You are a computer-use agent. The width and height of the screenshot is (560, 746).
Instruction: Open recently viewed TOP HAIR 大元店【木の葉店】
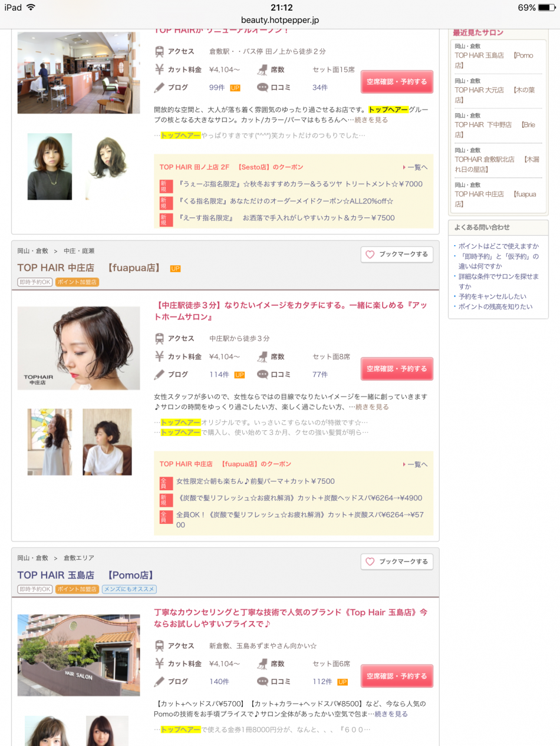(495, 95)
